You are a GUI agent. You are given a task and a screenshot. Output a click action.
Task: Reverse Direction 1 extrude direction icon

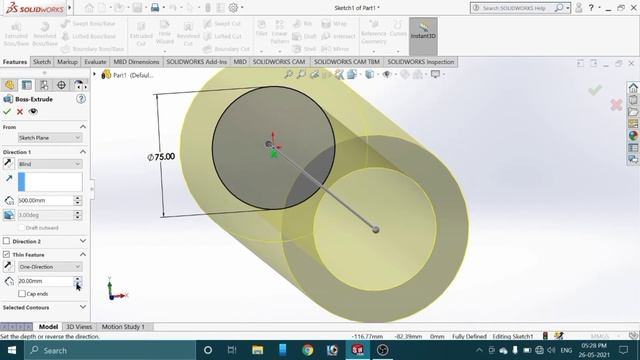click(8, 164)
